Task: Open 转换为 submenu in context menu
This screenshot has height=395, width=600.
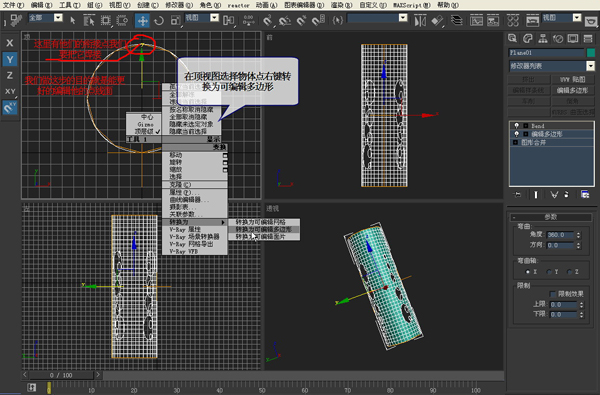Action: pos(195,222)
